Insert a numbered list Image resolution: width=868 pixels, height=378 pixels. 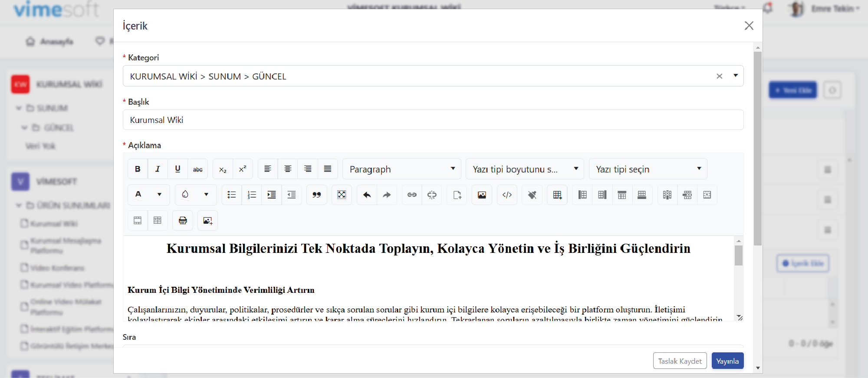[x=252, y=195]
